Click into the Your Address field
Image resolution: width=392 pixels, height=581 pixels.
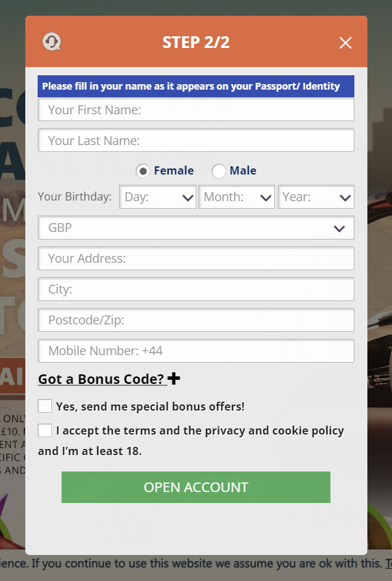pos(196,258)
